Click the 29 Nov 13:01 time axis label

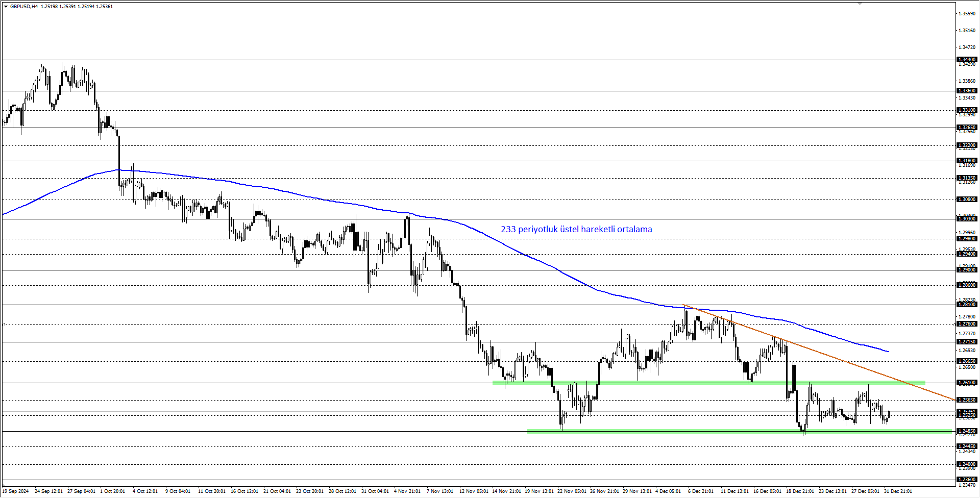tap(637, 491)
